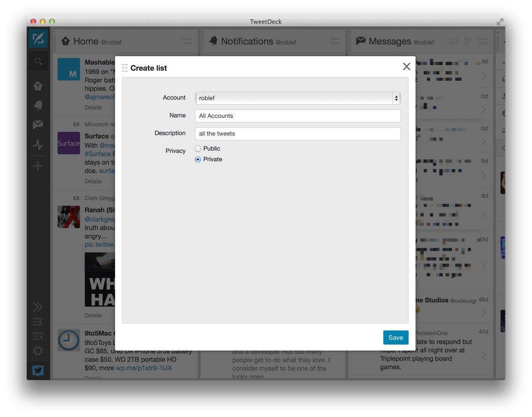
Task: Open the wp.me/p1xtr9-1IJX link
Action: (x=144, y=368)
